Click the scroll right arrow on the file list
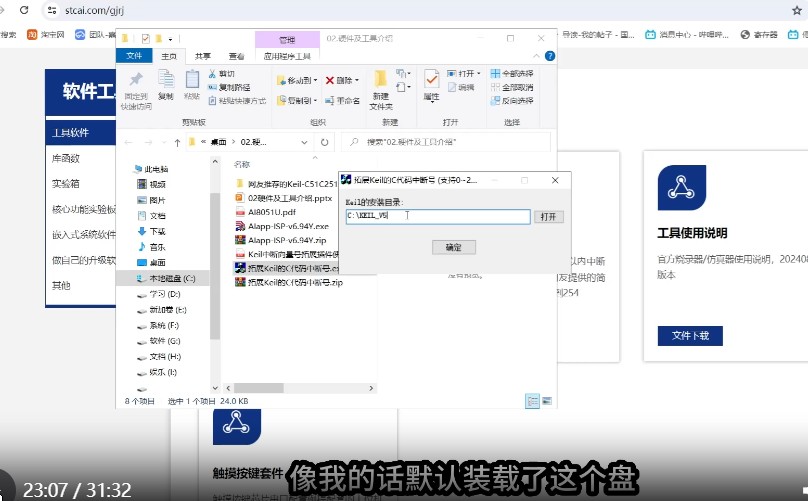The width and height of the screenshot is (808, 501). [x=371, y=388]
